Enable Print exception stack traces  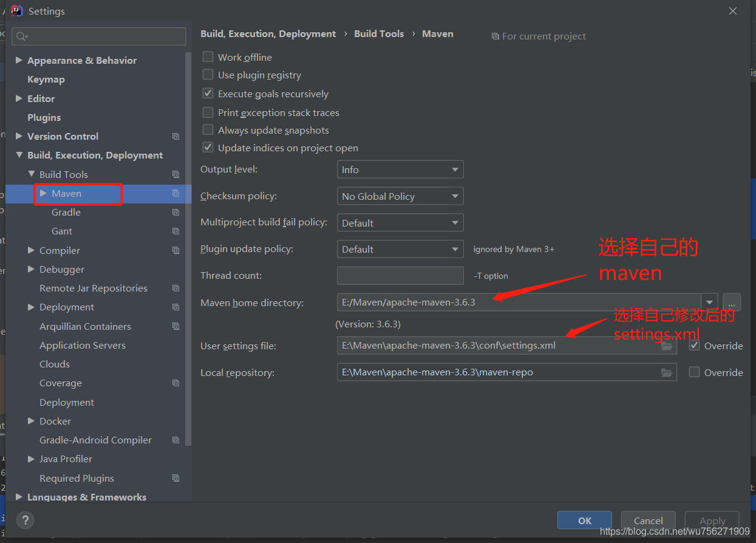[x=208, y=112]
